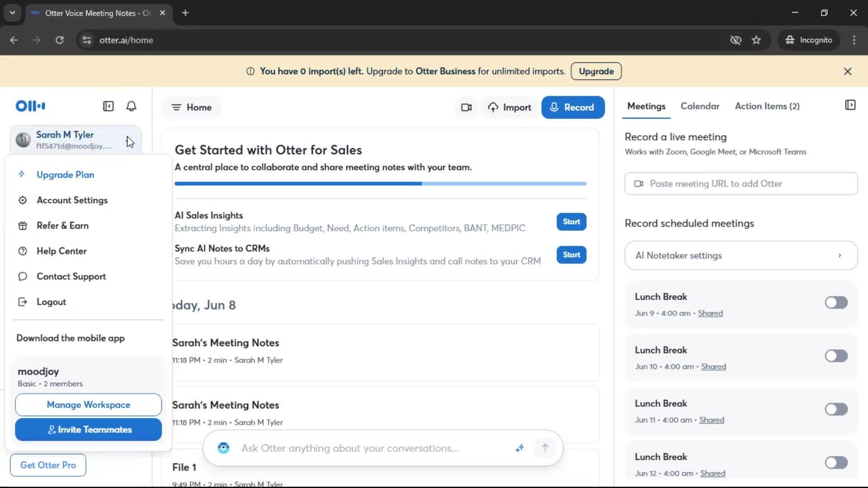Toggle Lunch Break Jun 10 recording
This screenshot has height=488, width=868.
[836, 356]
